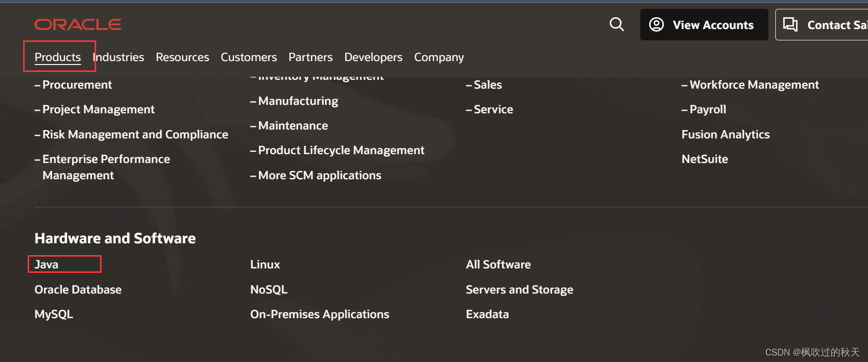Select the MySQL link
Screen dimensions: 868x362
(x=54, y=314)
